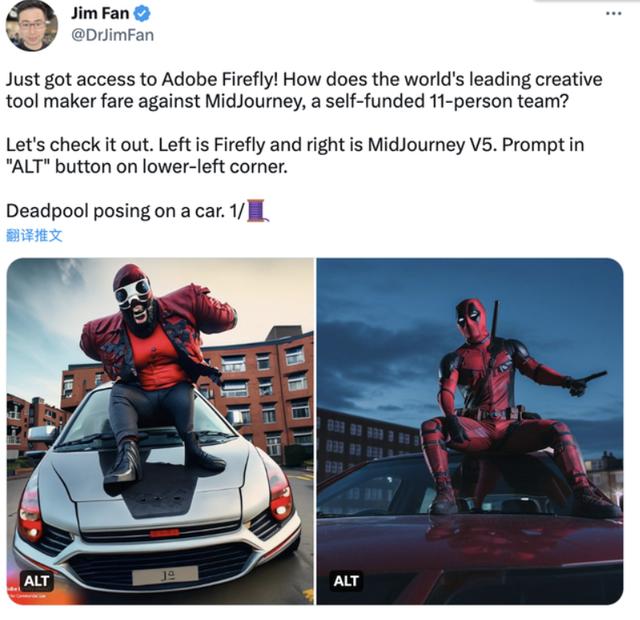Click the blue verified badge
Image resolution: width=640 pixels, height=620 pixels.
142,13
